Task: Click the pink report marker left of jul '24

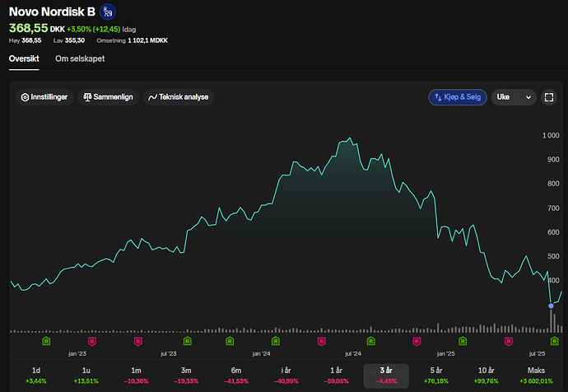Action: pyautogui.click(x=321, y=341)
